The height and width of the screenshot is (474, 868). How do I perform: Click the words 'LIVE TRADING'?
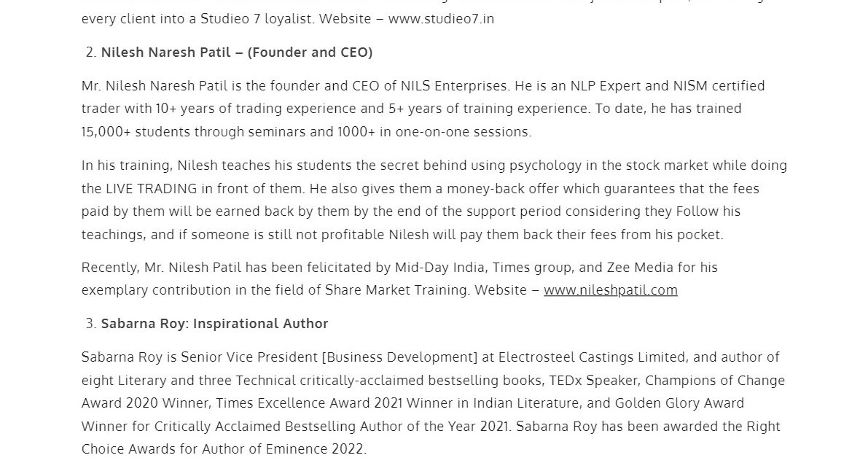(x=151, y=189)
